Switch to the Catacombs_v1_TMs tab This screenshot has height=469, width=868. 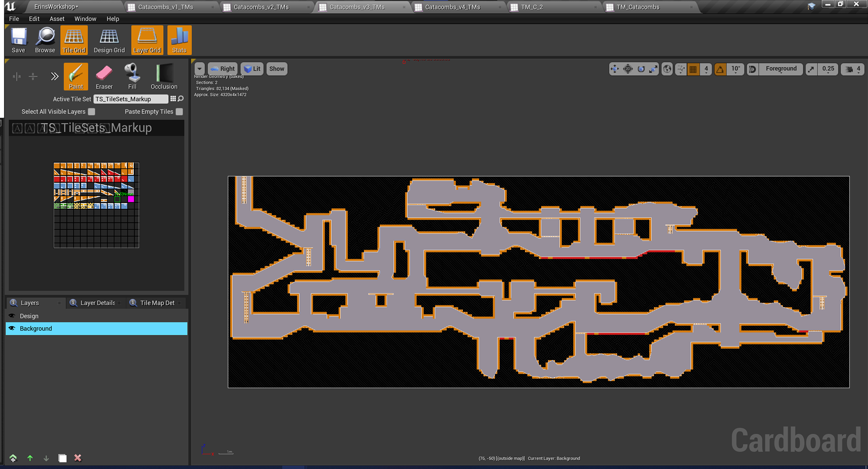point(171,7)
